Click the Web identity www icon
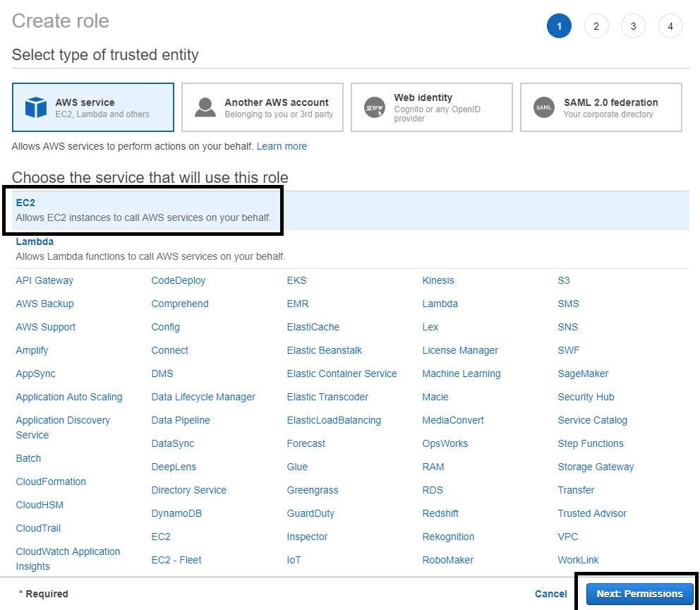 click(375, 107)
